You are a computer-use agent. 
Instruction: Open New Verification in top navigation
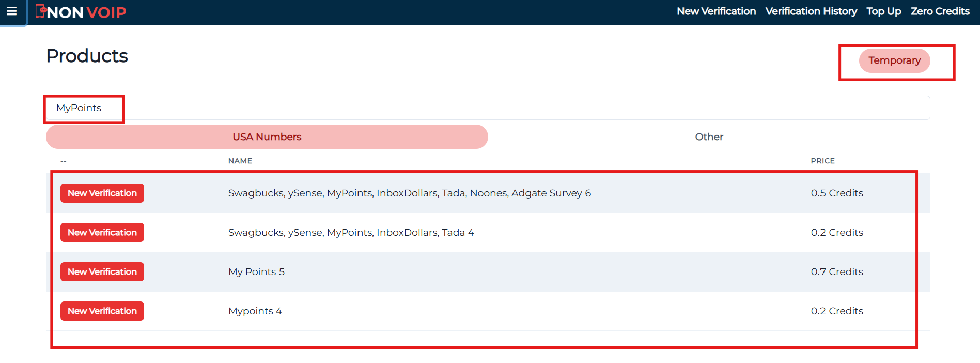coord(716,11)
